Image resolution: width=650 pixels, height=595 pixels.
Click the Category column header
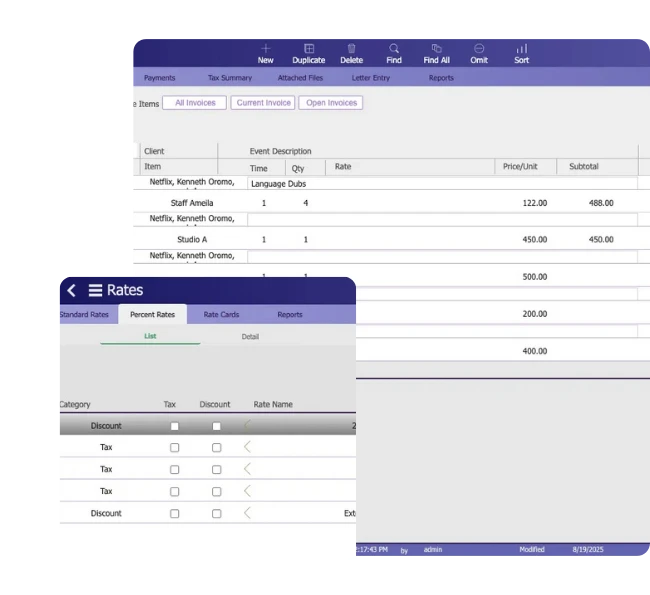[75, 404]
